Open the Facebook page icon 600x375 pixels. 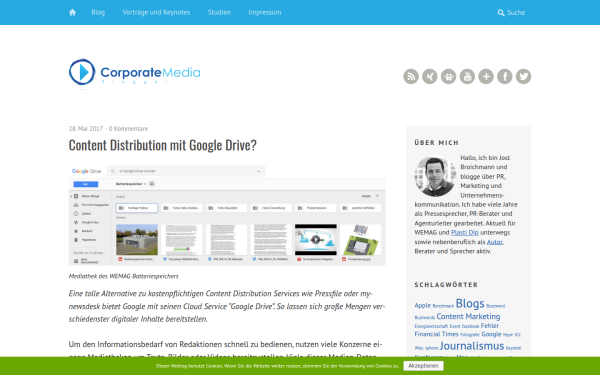click(x=504, y=76)
